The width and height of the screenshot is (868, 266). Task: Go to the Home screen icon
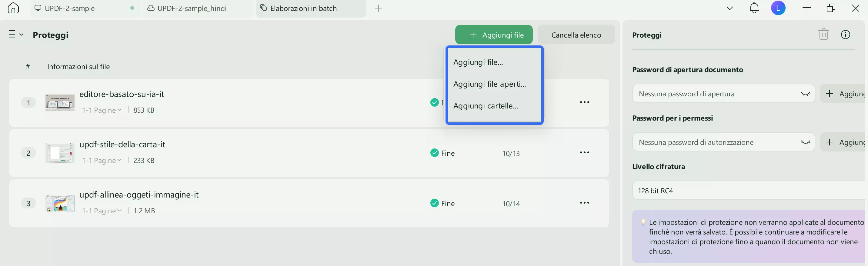[13, 8]
